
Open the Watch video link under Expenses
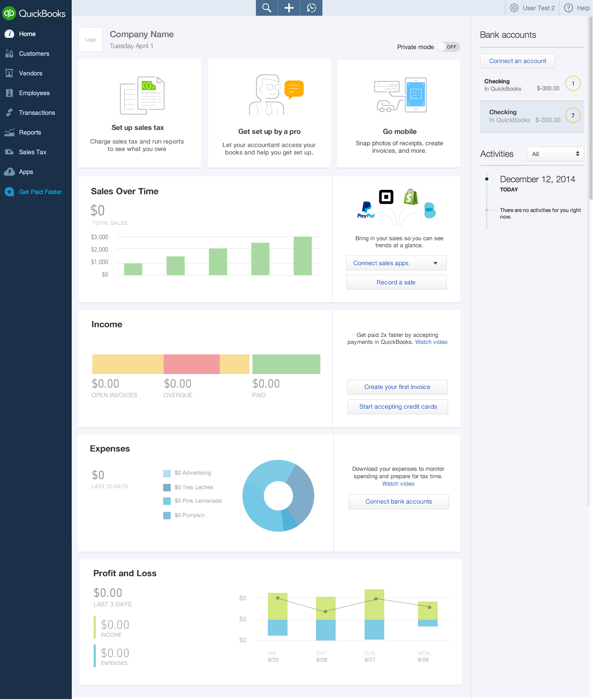398,484
